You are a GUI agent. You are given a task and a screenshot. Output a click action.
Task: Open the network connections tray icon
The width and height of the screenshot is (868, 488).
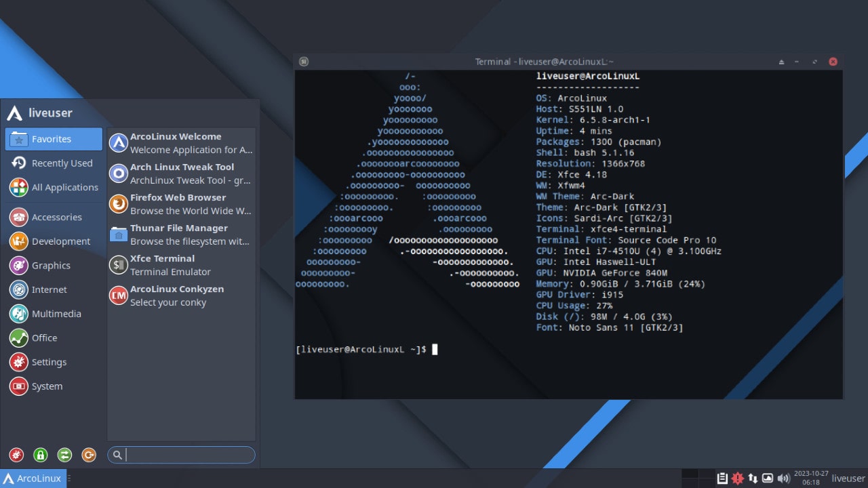[753, 479]
